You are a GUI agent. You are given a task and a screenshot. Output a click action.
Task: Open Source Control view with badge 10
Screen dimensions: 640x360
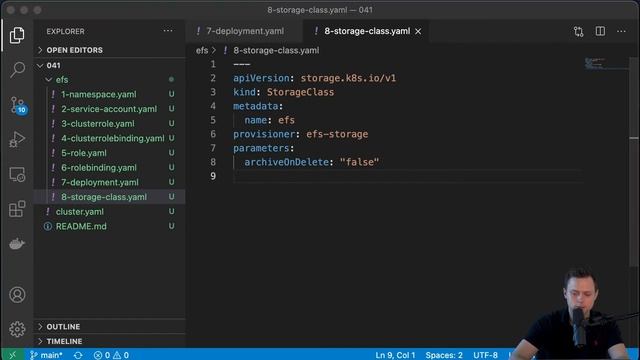point(18,105)
